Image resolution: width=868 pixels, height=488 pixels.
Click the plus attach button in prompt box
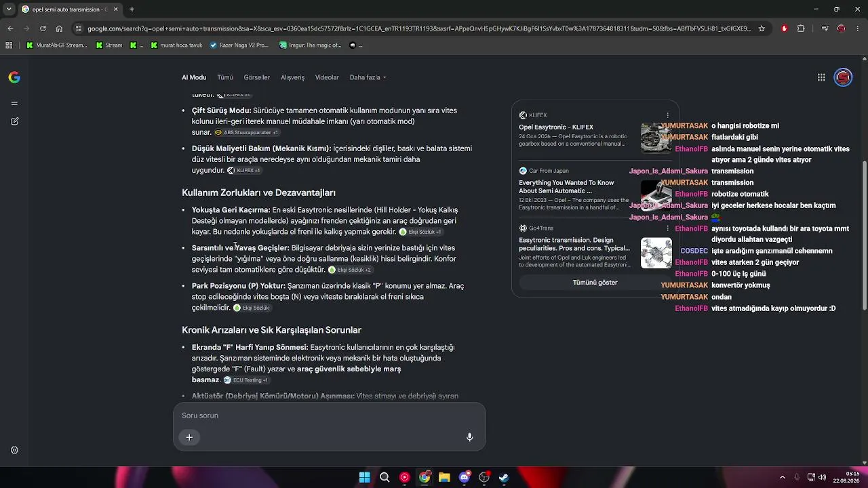click(189, 437)
